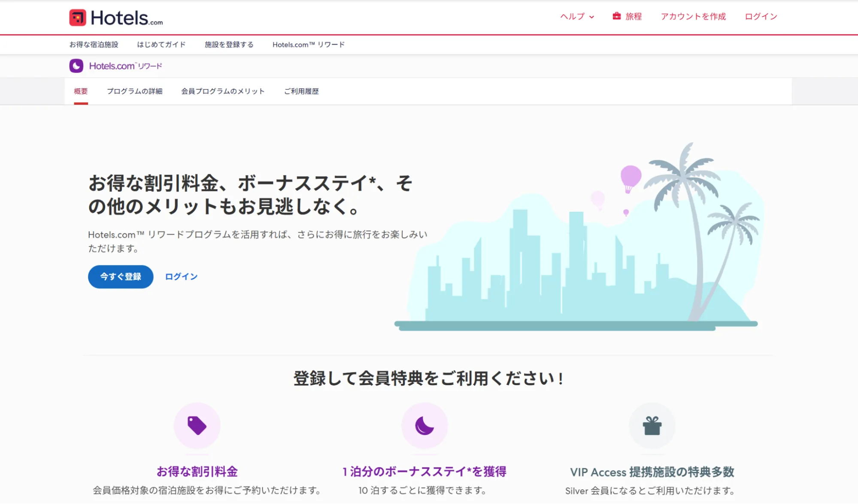This screenshot has height=504, width=858.
Task: Click the purple price tag icon
Action: coord(197,426)
